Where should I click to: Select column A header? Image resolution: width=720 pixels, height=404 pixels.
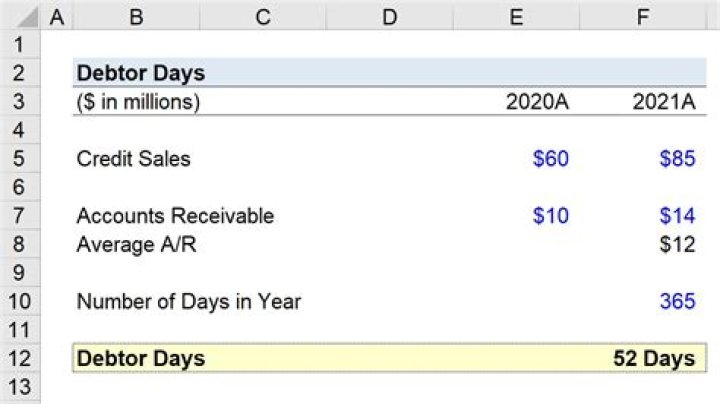56,16
